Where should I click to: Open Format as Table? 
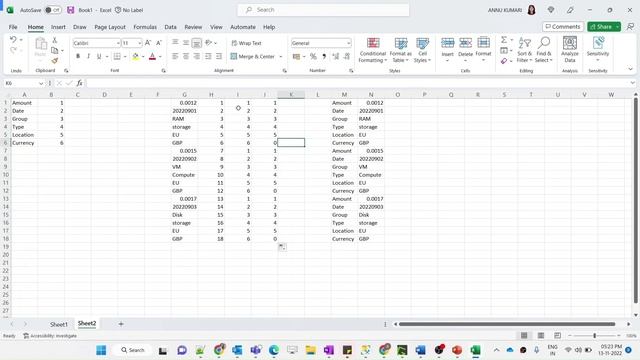point(400,50)
